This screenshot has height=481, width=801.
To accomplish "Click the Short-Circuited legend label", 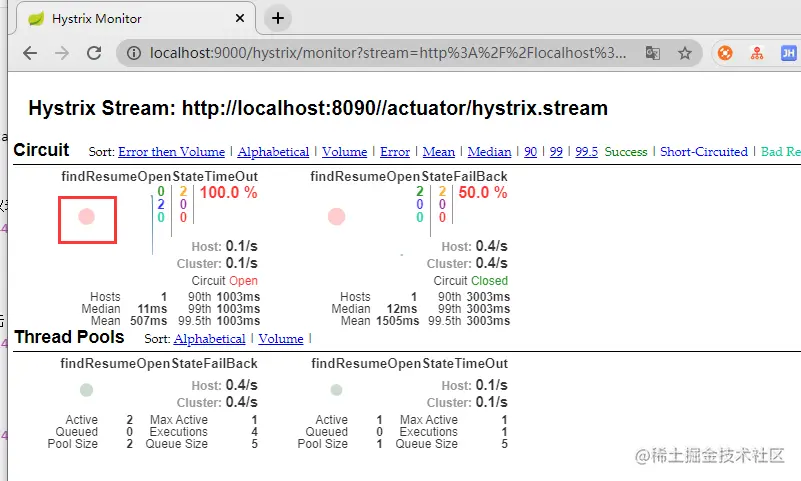I will tap(704, 152).
